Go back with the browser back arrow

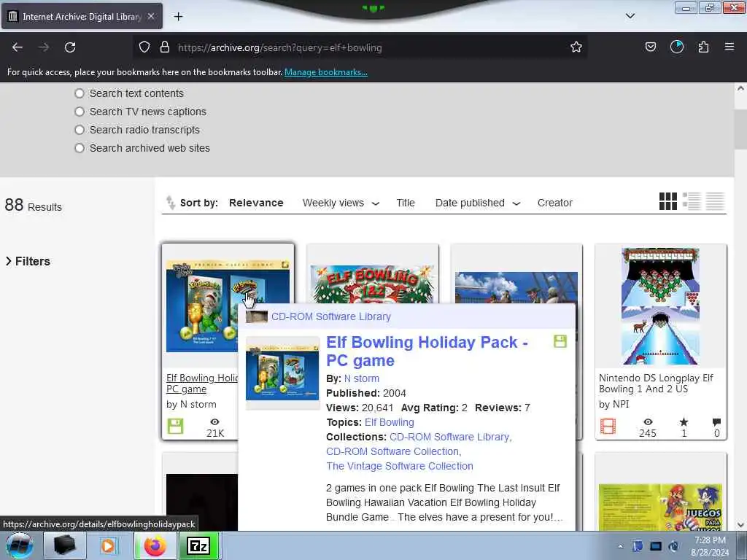click(x=18, y=47)
